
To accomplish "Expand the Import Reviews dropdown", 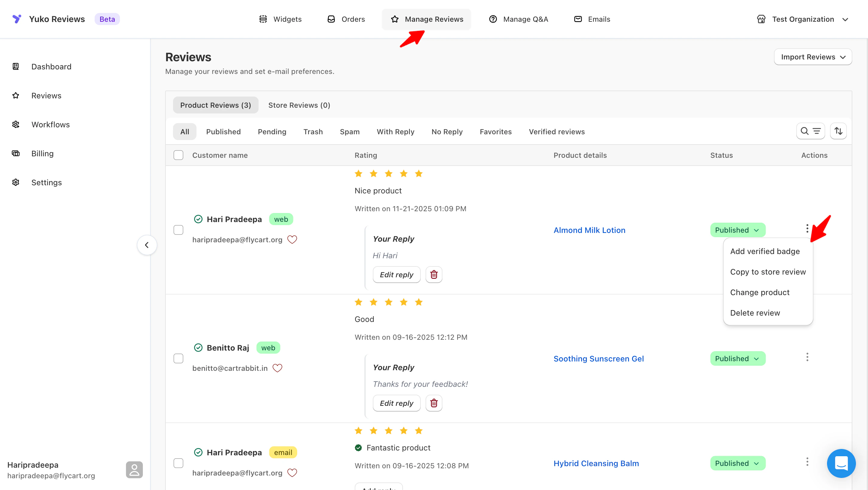I will point(813,57).
